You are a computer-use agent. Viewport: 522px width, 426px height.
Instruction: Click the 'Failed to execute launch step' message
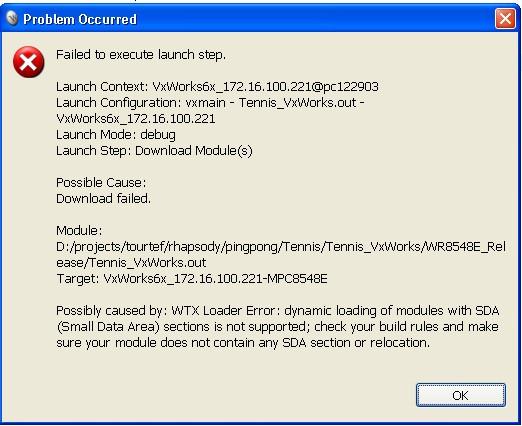tap(141, 55)
